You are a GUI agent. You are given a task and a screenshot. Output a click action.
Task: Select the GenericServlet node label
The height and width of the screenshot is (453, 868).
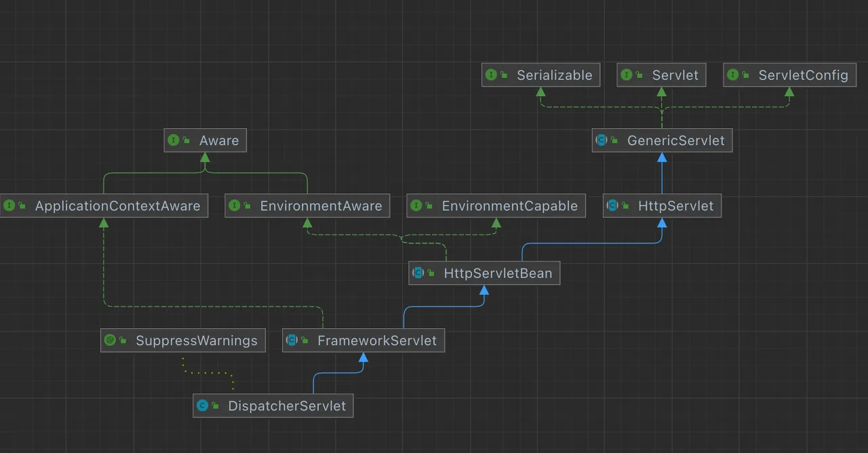pyautogui.click(x=676, y=140)
